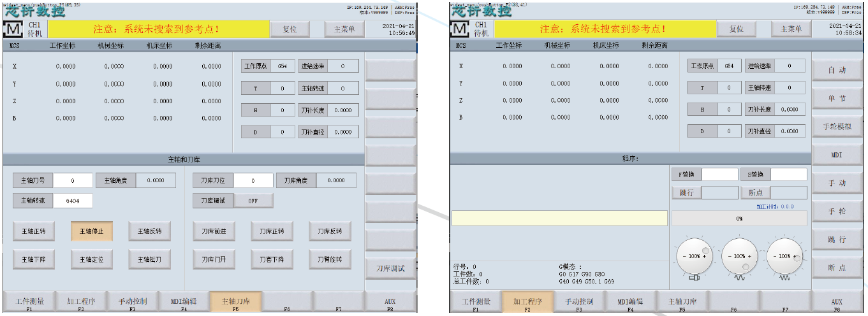The image size is (868, 316).
Task: Click the F替换 input field
Action: click(720, 175)
